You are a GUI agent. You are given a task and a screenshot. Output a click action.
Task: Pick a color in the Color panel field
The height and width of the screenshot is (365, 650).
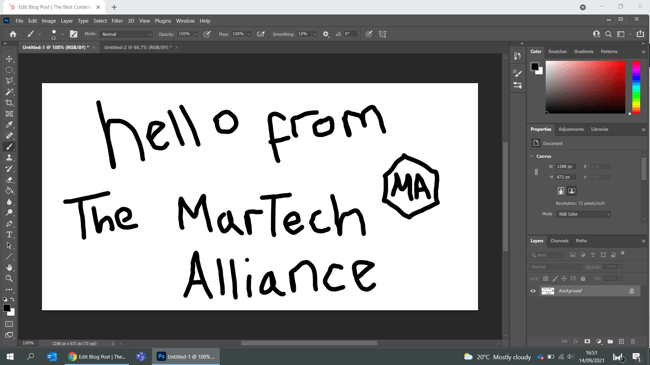coord(585,87)
